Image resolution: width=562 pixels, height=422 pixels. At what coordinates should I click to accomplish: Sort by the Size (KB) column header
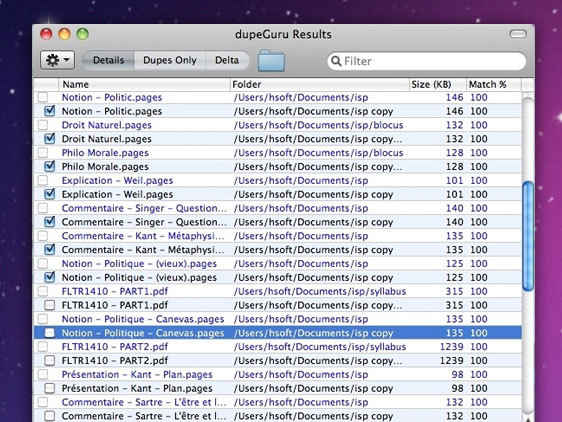coord(438,84)
